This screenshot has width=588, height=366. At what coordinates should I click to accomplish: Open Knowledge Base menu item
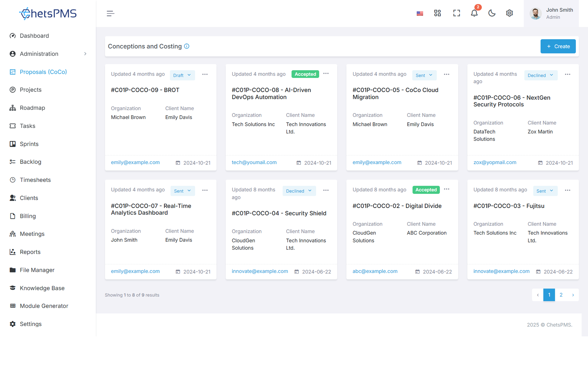click(x=42, y=288)
